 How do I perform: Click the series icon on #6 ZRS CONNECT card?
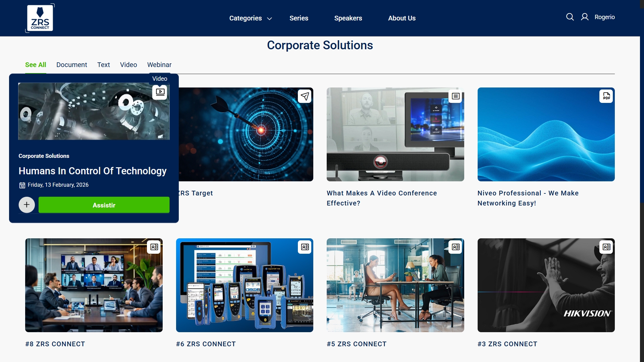point(305,247)
